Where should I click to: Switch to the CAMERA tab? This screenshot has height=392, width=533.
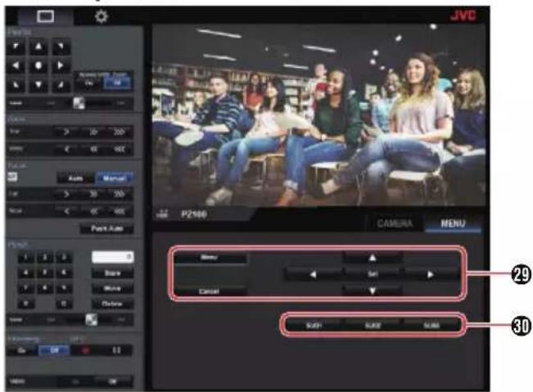pos(395,223)
